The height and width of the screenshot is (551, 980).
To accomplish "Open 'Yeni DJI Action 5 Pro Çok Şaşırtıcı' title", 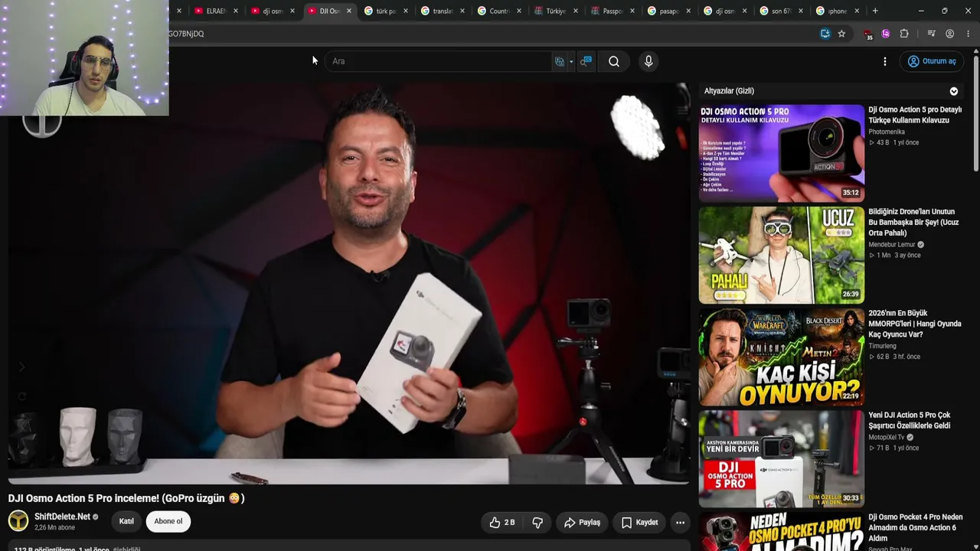I will coord(910,420).
